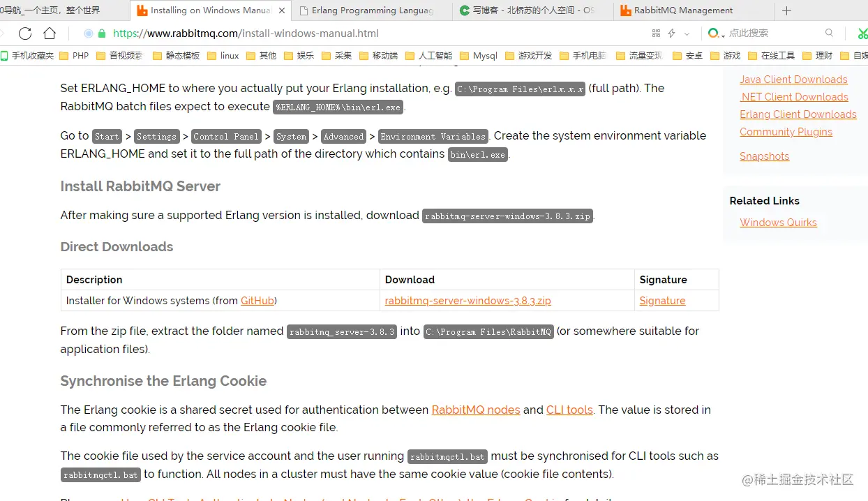868x501 pixels.
Task: Click the Control Panel code label
Action: point(226,137)
